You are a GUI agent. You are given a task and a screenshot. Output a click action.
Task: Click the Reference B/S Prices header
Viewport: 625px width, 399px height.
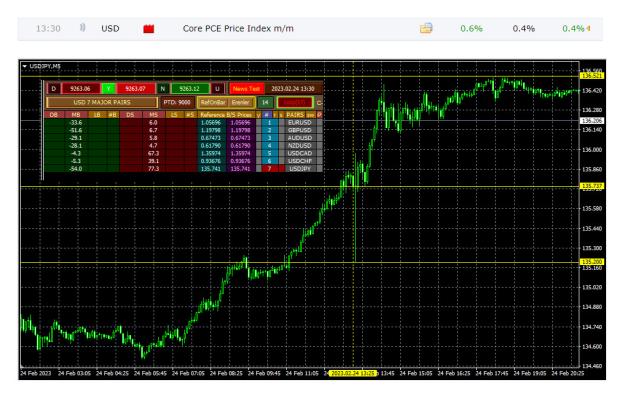coord(226,115)
